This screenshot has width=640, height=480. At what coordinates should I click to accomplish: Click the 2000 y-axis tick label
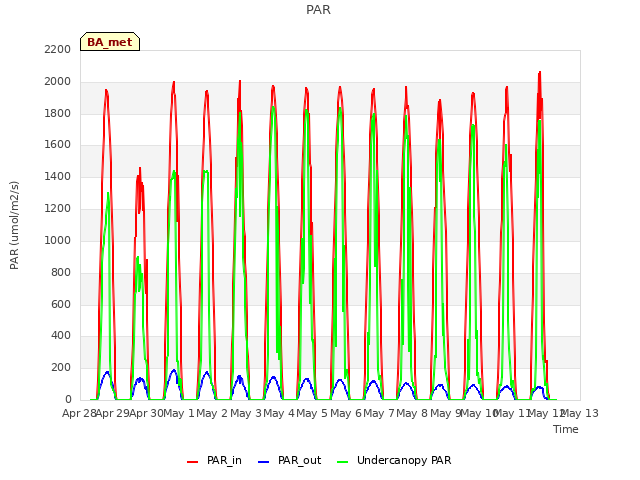tap(58, 82)
